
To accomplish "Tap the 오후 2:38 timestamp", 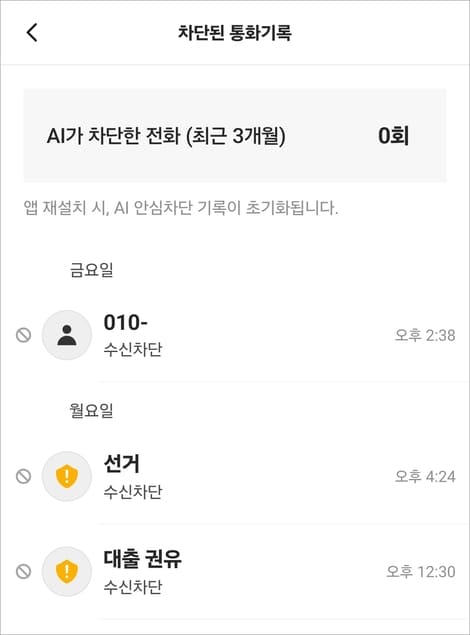I will 425,335.
